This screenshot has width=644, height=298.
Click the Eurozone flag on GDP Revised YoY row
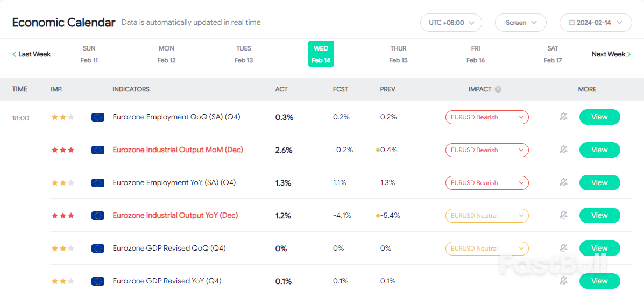tap(98, 281)
